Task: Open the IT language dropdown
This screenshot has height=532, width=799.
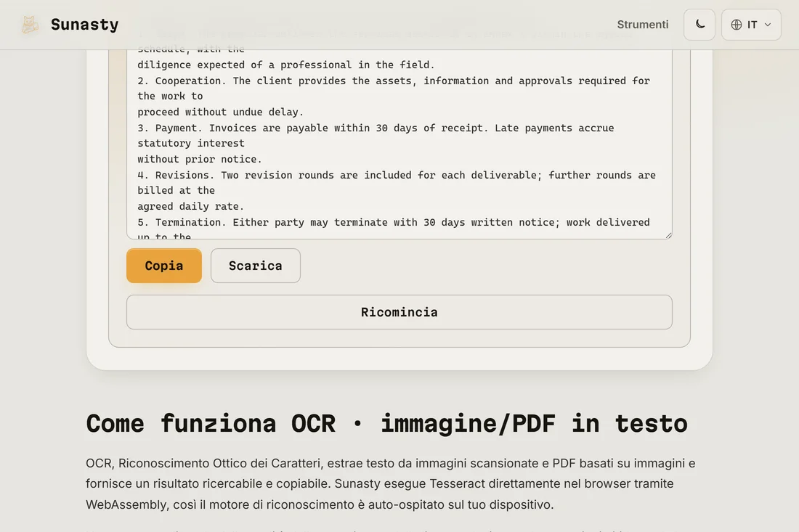Action: click(x=751, y=25)
